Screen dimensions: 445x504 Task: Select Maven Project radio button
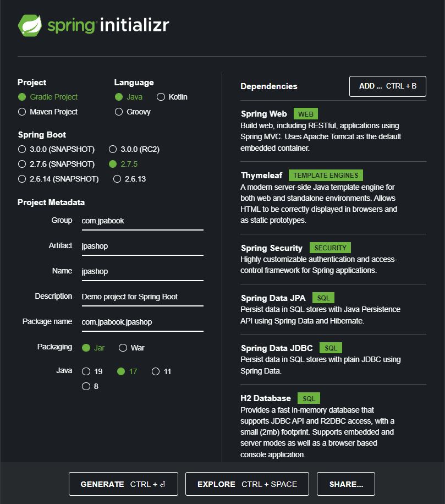tap(22, 112)
